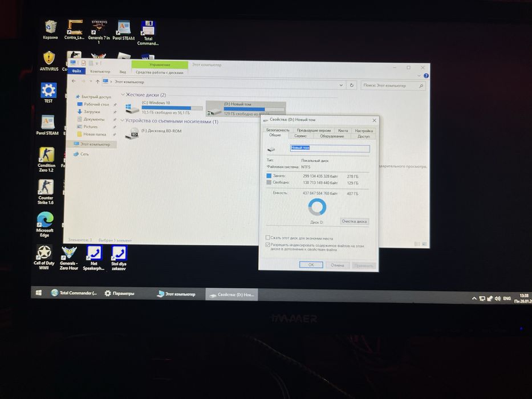Image resolution: width=532 pixels, height=399 pixels.
Task: Click the ENG language indicator
Action: 507,299
